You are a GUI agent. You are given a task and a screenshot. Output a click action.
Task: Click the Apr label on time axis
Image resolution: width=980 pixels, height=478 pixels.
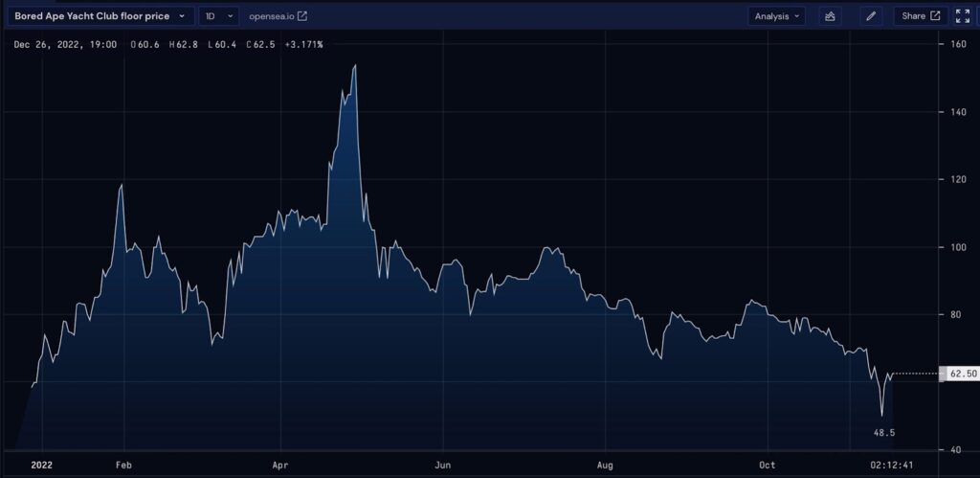click(x=280, y=465)
